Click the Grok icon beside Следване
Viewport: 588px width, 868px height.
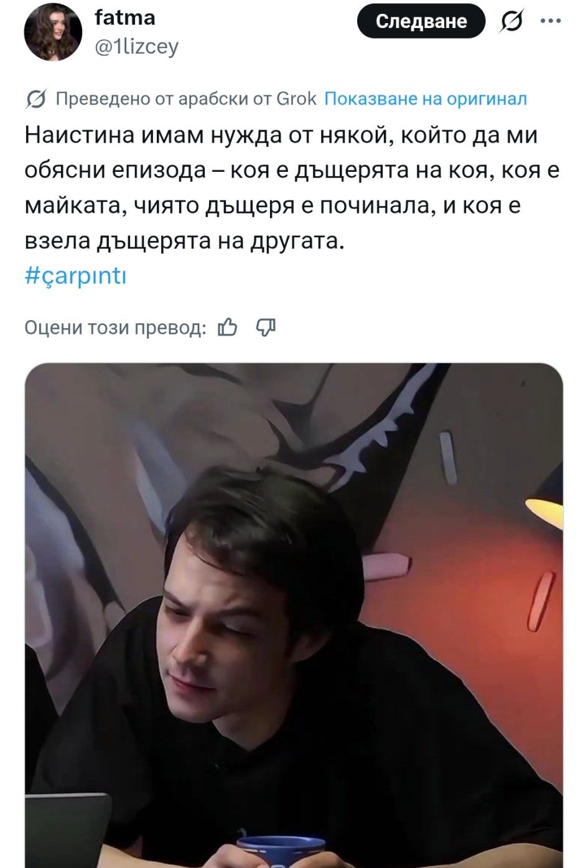(x=511, y=22)
